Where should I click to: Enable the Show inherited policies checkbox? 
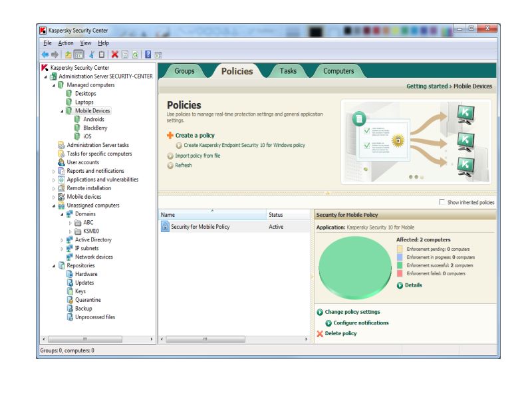pyautogui.click(x=442, y=202)
